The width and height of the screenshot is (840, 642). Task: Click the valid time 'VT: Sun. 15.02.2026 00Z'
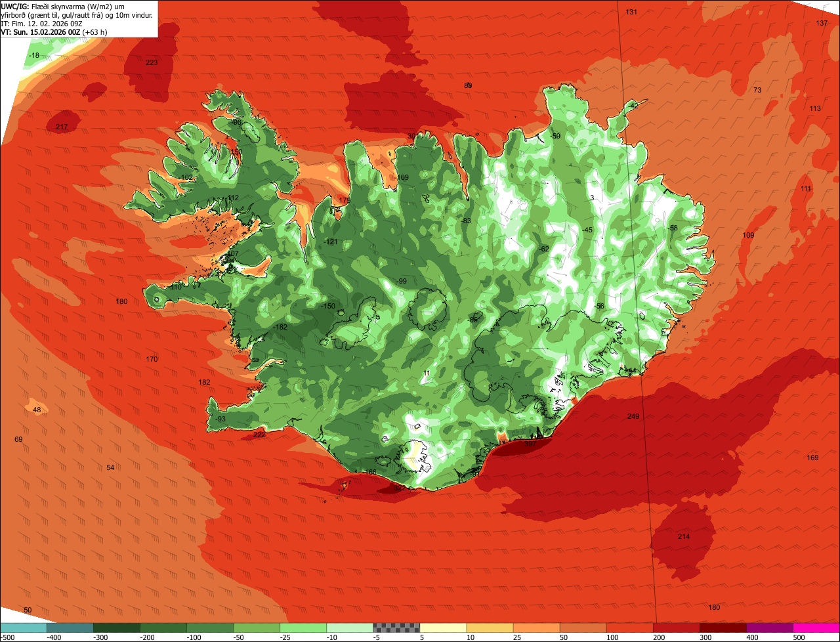pos(41,32)
